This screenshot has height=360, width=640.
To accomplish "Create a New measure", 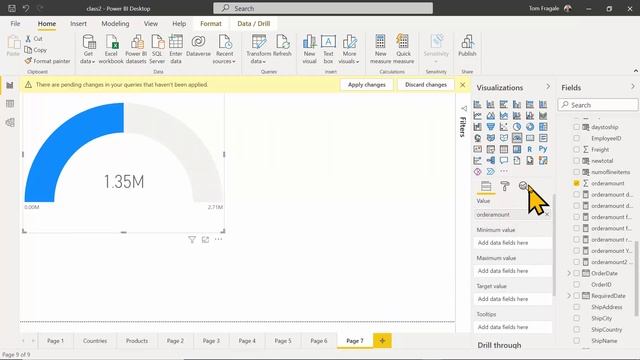I will [x=380, y=49].
